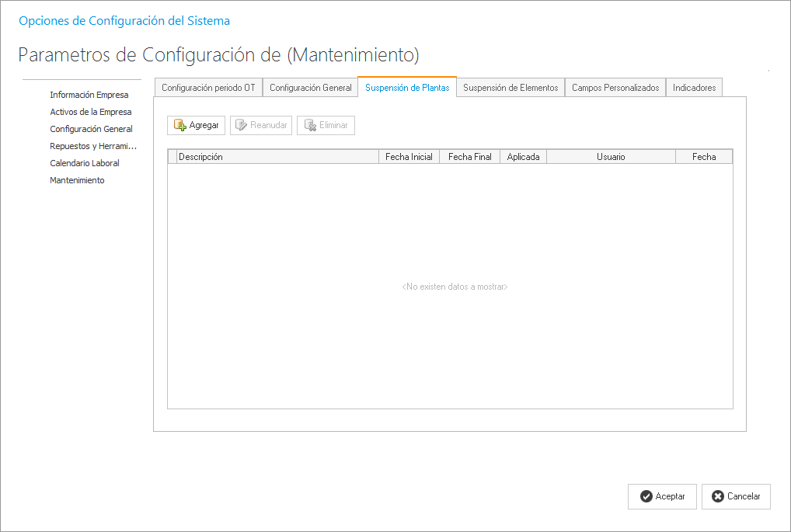Switch to the Indicadores tab
791x532 pixels.
pos(694,88)
